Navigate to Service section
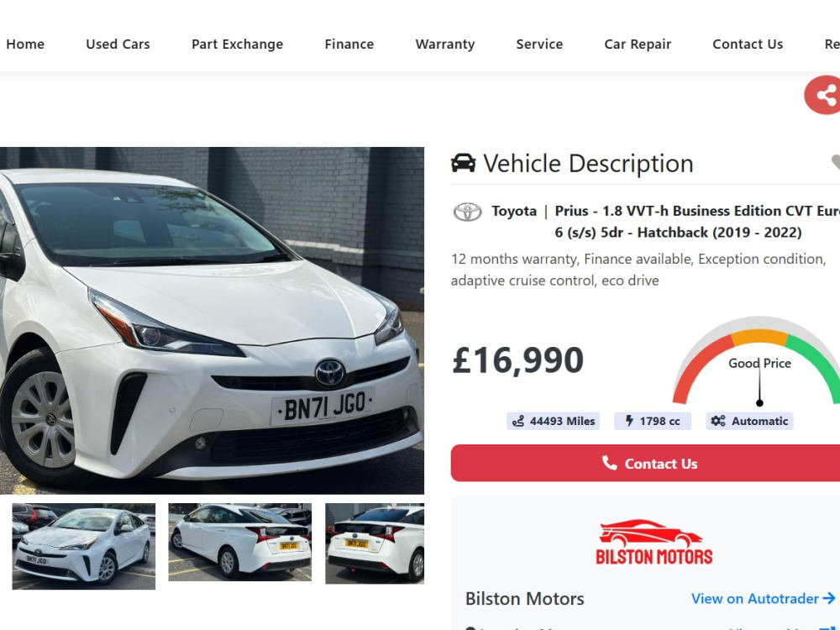The height and width of the screenshot is (630, 840). (539, 44)
